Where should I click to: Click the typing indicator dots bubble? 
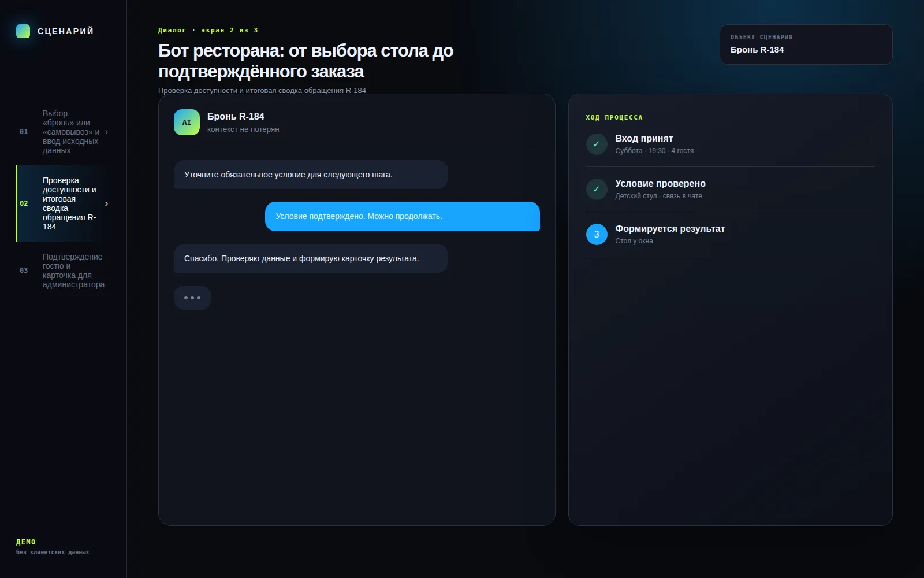click(x=192, y=298)
